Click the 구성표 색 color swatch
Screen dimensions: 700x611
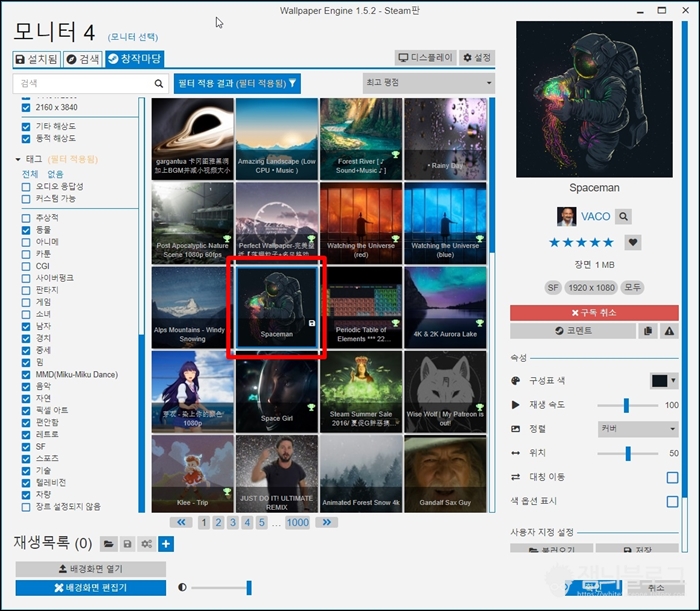click(659, 381)
